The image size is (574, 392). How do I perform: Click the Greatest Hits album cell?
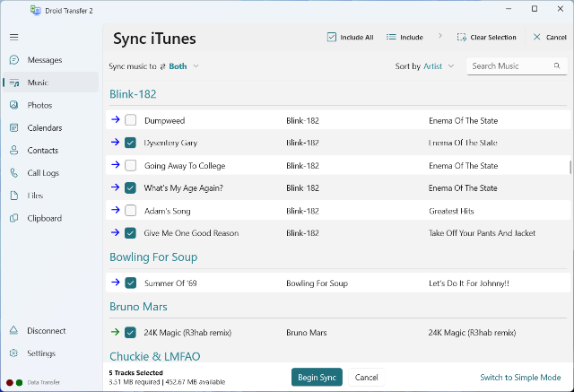(x=451, y=211)
